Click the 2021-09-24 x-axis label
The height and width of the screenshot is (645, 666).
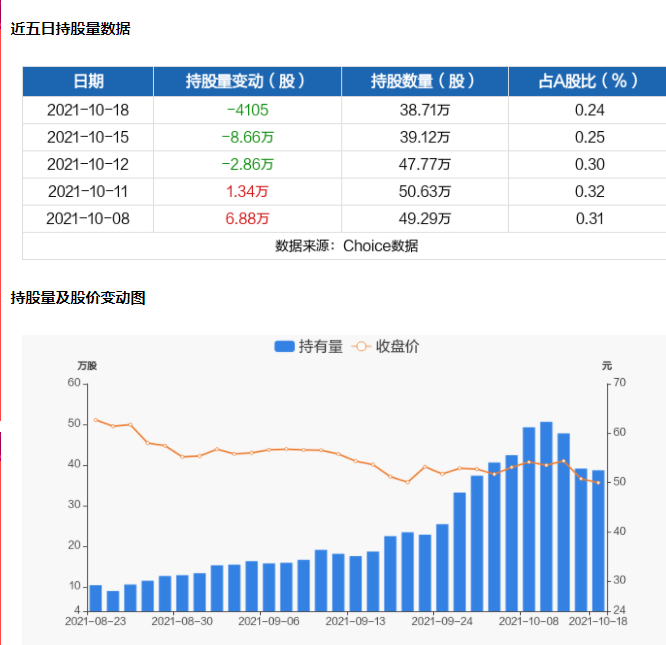(442, 622)
